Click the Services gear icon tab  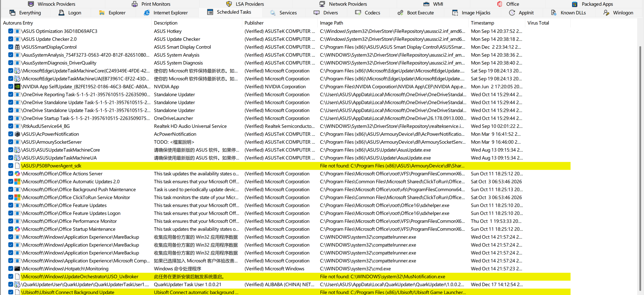coord(273,13)
